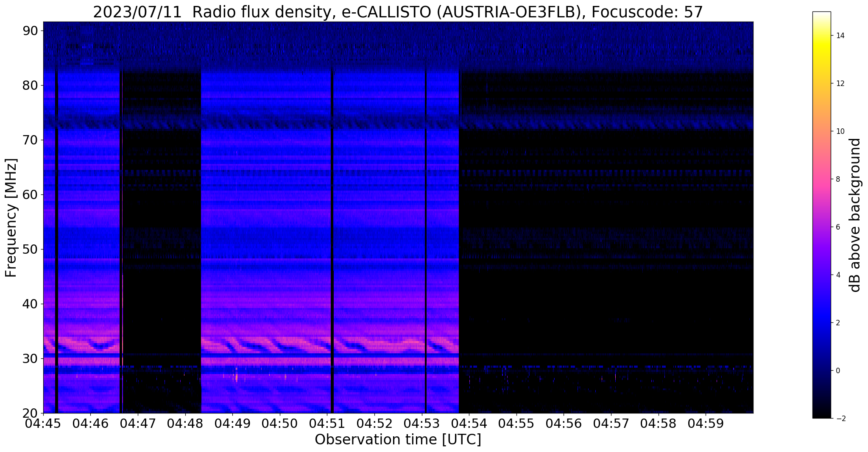The image size is (868, 452).
Task: Click the 30 MHz frequency tick label
Action: tap(30, 358)
